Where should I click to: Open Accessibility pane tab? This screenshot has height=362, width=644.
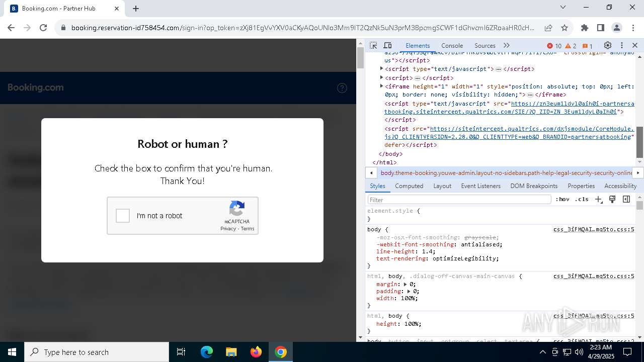pyautogui.click(x=620, y=186)
